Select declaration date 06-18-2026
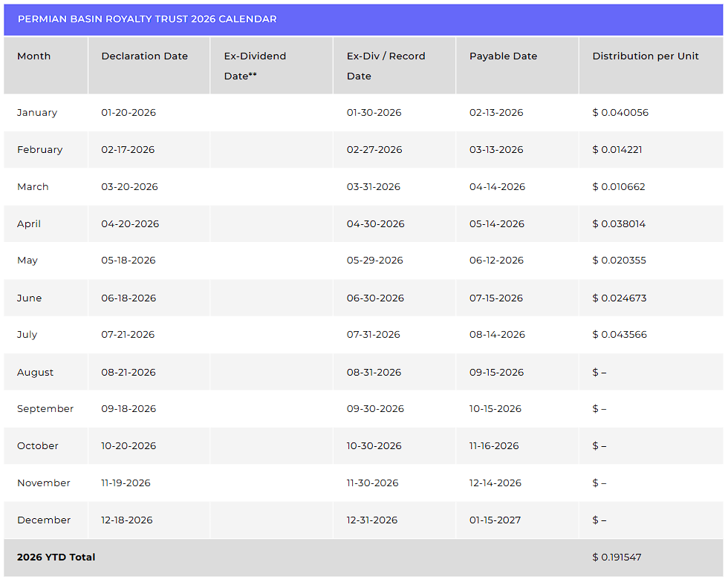 click(x=129, y=298)
